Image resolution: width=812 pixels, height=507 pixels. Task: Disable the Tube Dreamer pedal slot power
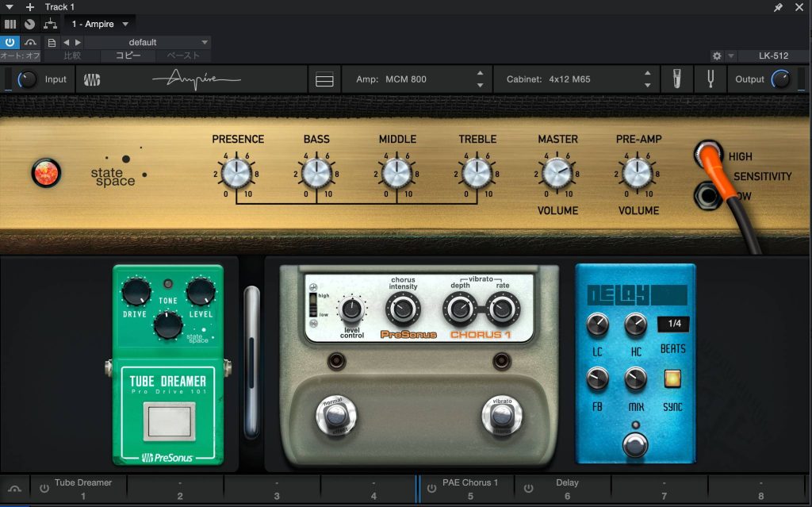[x=44, y=489]
